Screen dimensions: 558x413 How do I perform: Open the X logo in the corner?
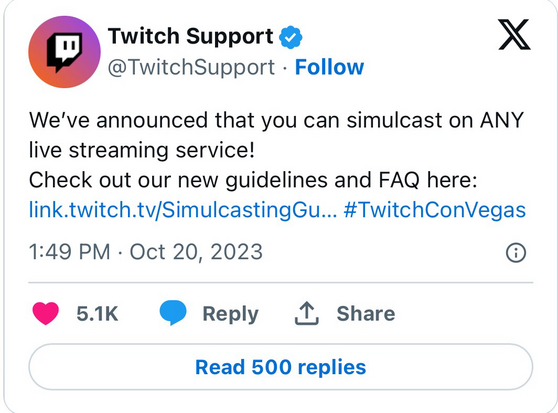(x=514, y=35)
